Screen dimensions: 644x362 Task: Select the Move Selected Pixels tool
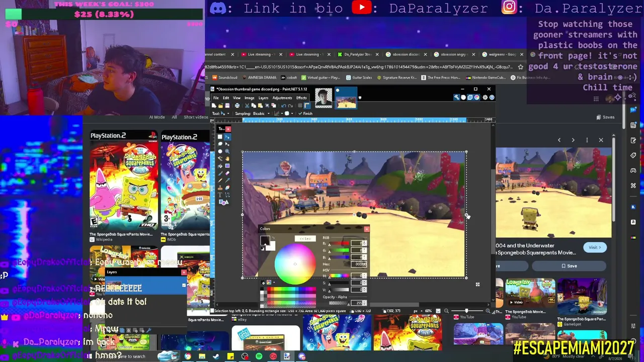(227, 137)
